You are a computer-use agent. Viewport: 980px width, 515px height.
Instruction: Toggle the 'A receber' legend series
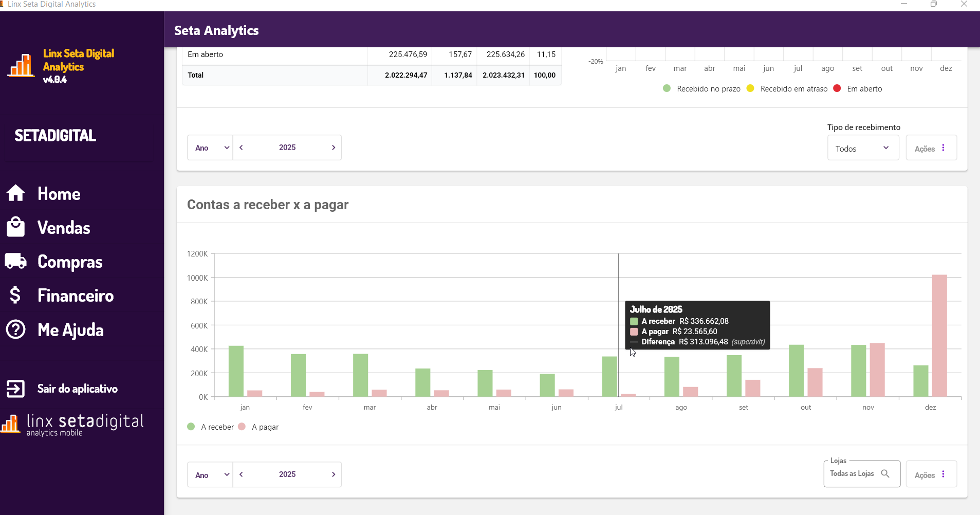point(211,427)
